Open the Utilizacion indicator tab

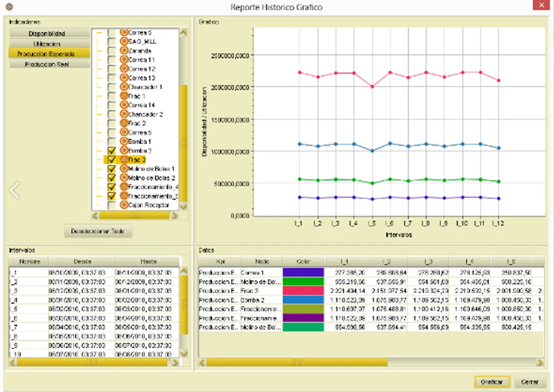pyautogui.click(x=50, y=43)
